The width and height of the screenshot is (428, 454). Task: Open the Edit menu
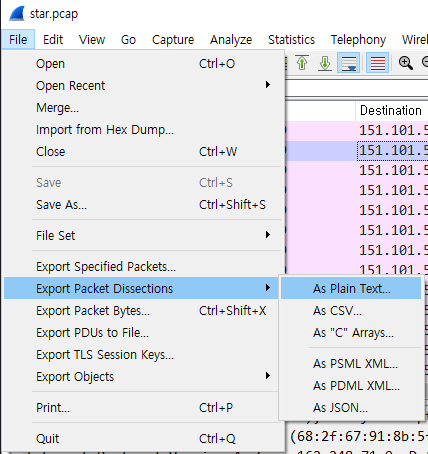[53, 40]
